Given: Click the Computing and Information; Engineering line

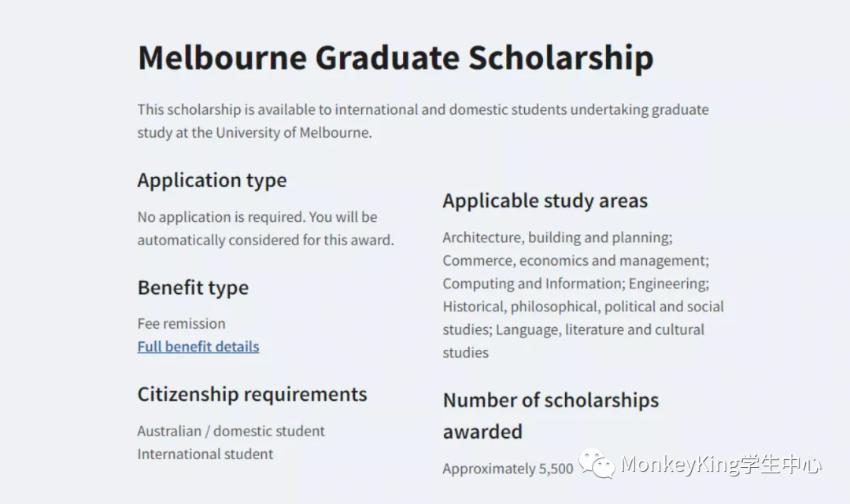Looking at the screenshot, I should click(x=575, y=284).
